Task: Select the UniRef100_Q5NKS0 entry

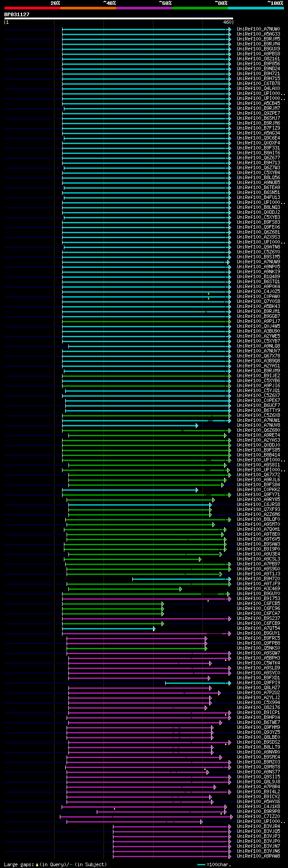Action: [x=258, y=648]
